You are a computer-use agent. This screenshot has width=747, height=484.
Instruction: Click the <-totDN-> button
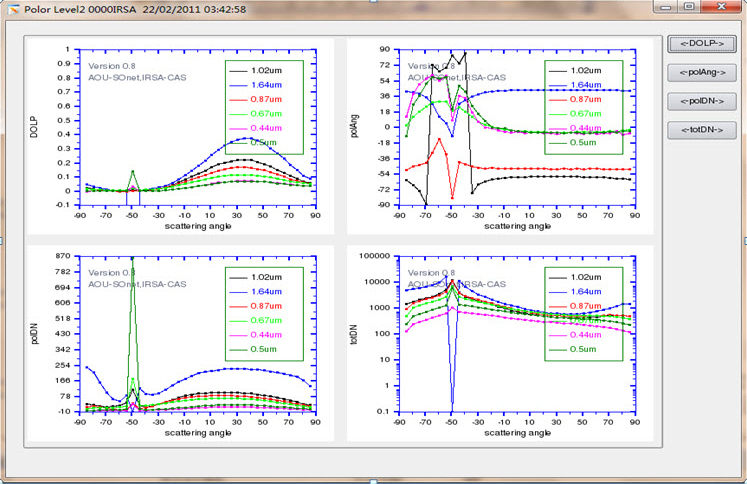pos(702,129)
